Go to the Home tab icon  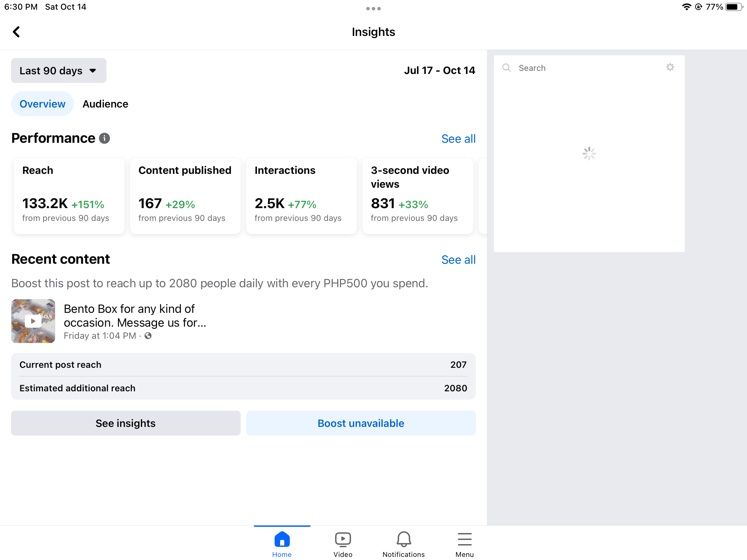[x=282, y=540]
